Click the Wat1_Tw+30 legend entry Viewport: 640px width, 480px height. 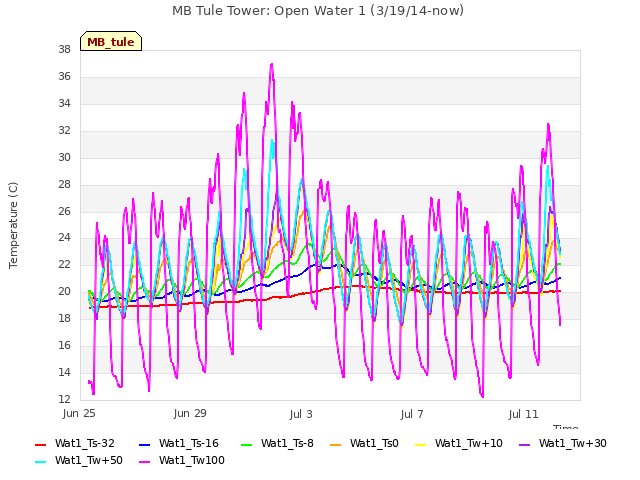coord(562,444)
